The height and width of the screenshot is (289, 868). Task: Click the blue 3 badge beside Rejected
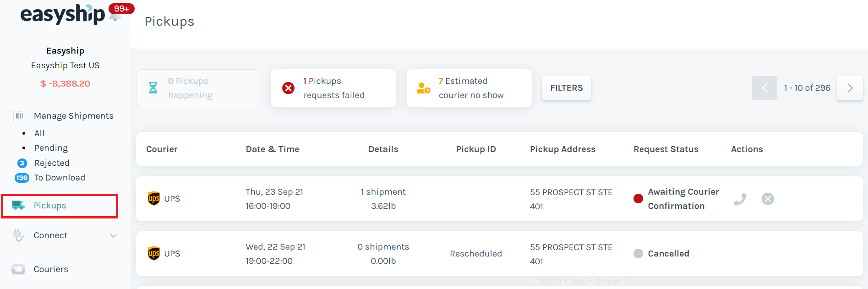pos(22,163)
